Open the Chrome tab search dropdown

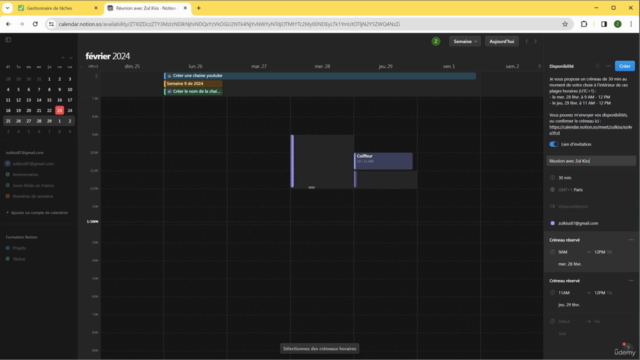click(x=7, y=8)
